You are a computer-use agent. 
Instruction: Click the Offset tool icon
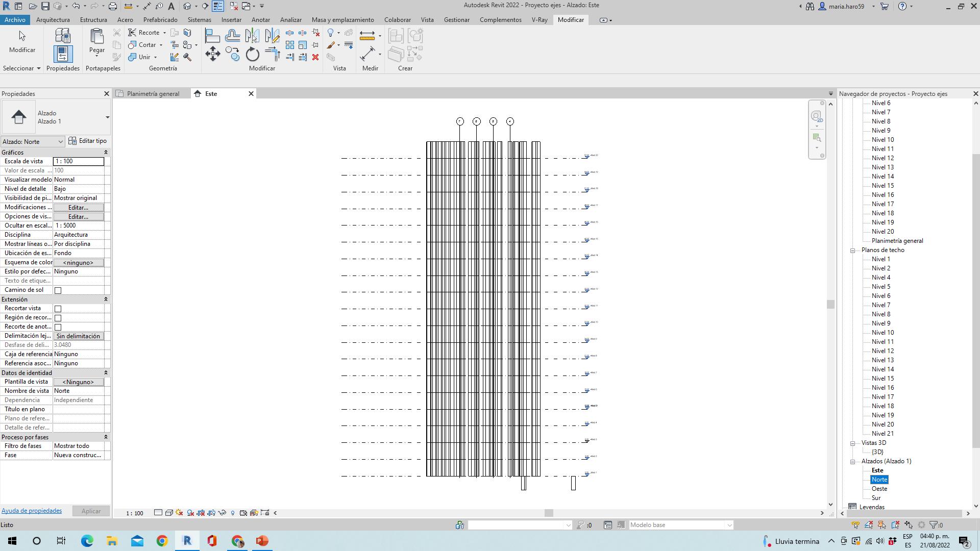point(232,36)
